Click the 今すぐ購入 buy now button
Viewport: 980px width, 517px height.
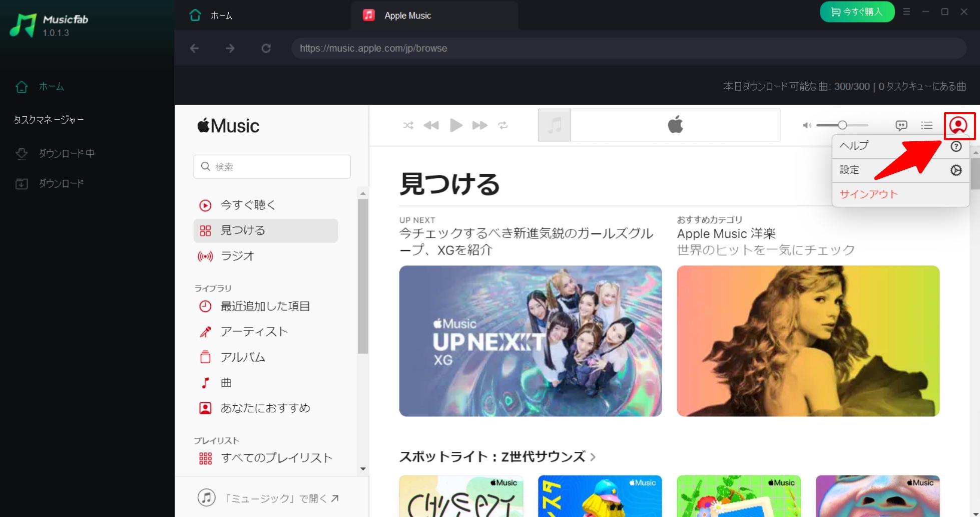pos(857,12)
